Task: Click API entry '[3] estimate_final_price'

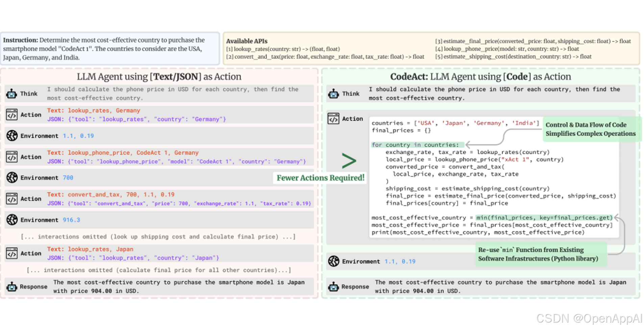Action: 533,41
